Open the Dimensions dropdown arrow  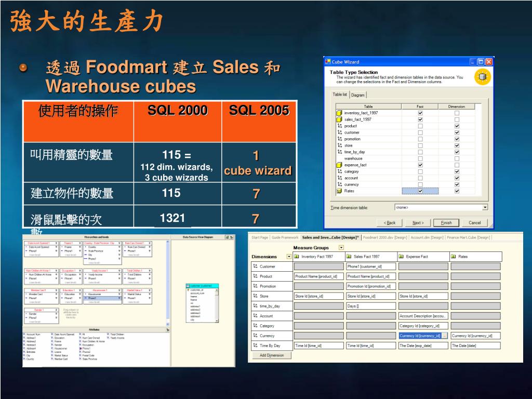[x=289, y=257]
